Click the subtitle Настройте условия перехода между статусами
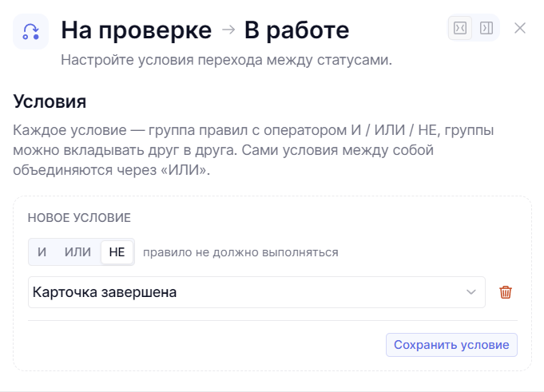 pyautogui.click(x=226, y=60)
